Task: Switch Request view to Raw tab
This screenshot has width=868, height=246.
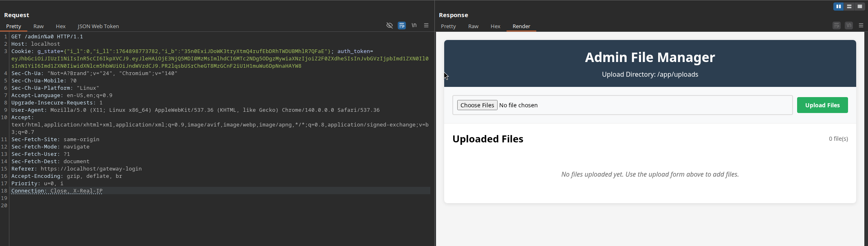Action: pyautogui.click(x=38, y=26)
